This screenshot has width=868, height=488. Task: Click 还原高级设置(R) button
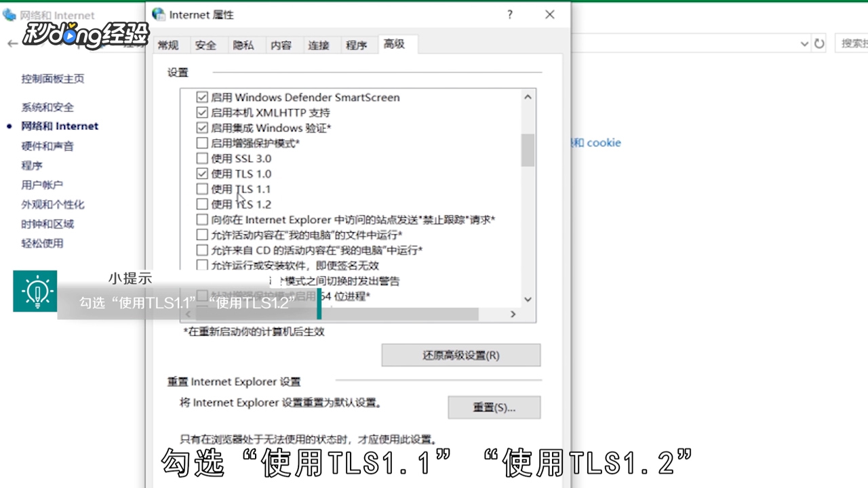coord(461,355)
